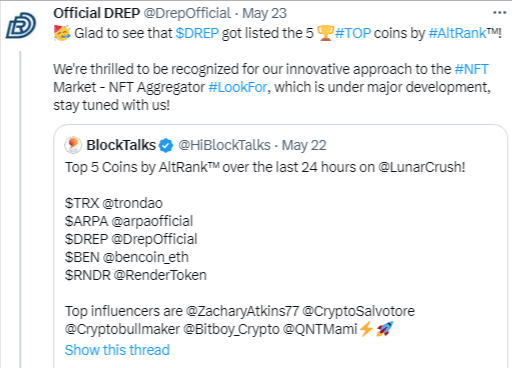Open the May 23 tweet timestamp
512x368 pixels.
click(264, 13)
